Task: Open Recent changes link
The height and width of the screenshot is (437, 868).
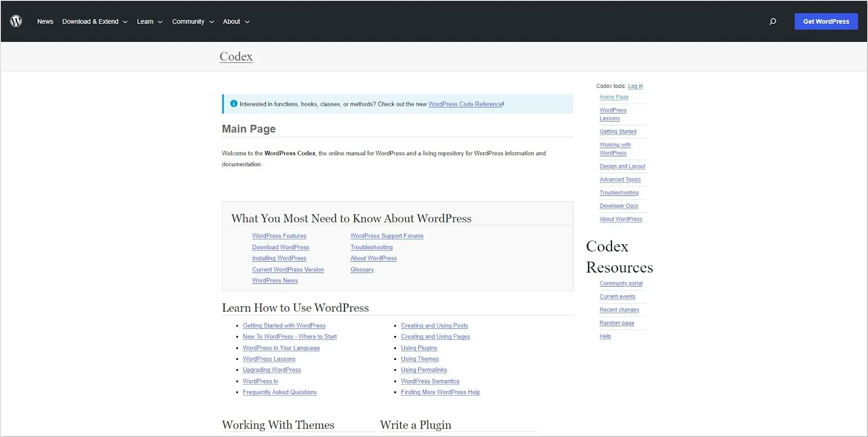Action: click(620, 310)
